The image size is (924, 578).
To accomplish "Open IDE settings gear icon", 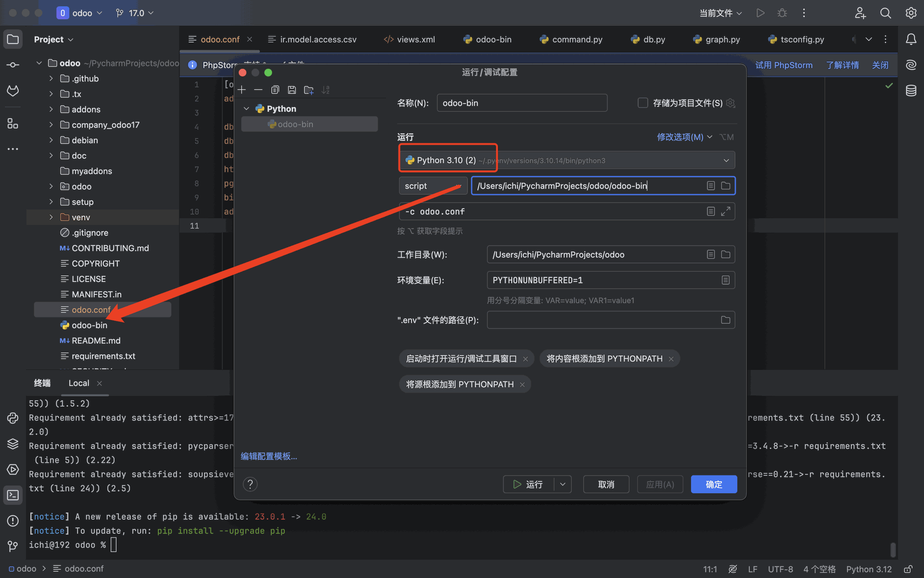I will tap(911, 13).
